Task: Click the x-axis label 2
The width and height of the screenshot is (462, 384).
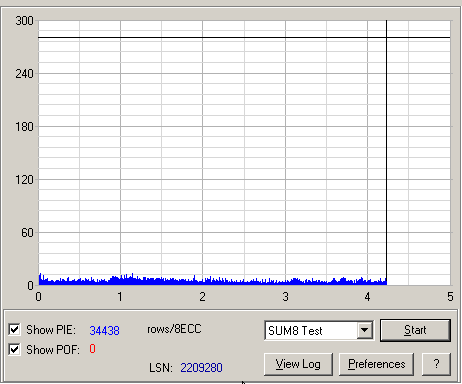Action: [x=202, y=297]
